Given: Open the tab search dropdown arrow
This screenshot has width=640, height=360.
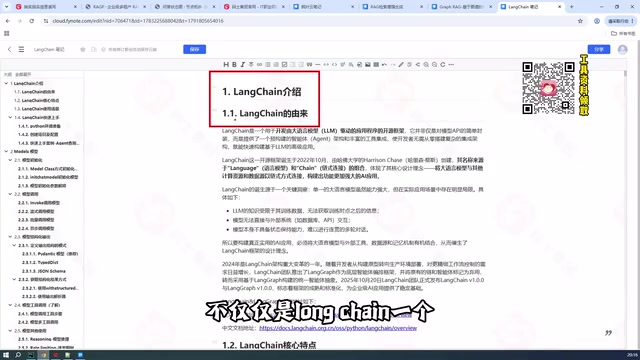Looking at the screenshot, I should (x=6, y=7).
